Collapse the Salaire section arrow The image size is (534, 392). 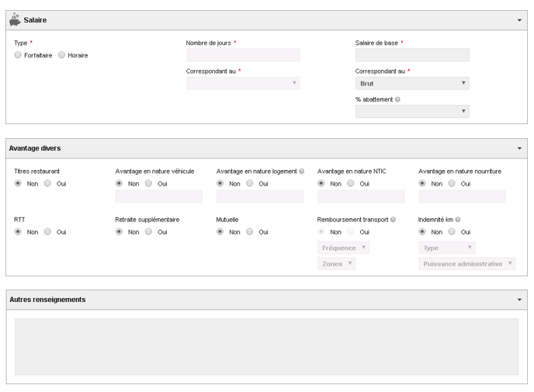pyautogui.click(x=519, y=20)
